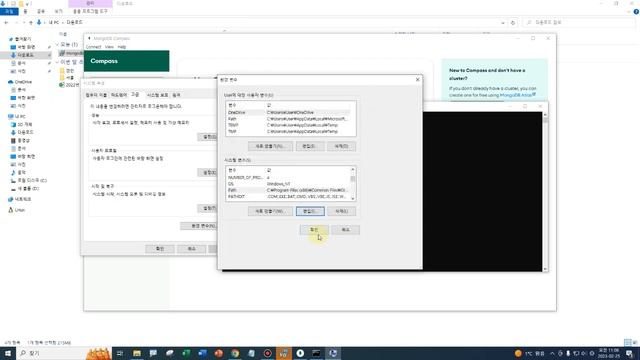Open View menu in MongoDB Compass

coord(109,47)
